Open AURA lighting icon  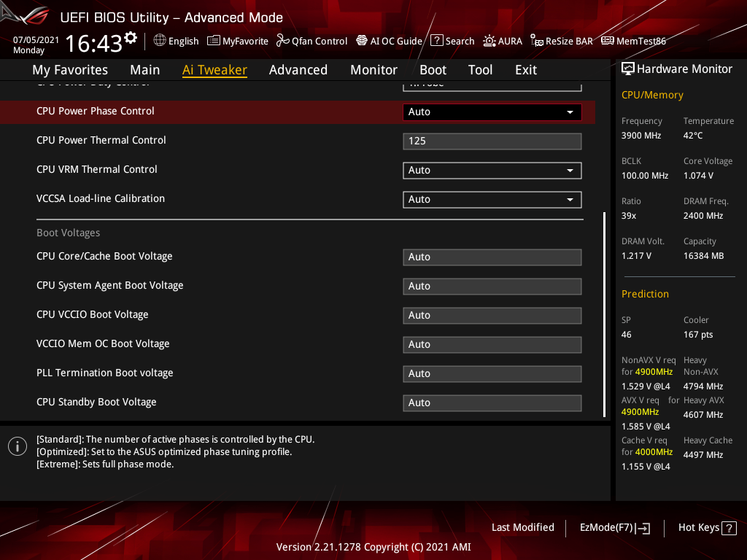click(489, 41)
